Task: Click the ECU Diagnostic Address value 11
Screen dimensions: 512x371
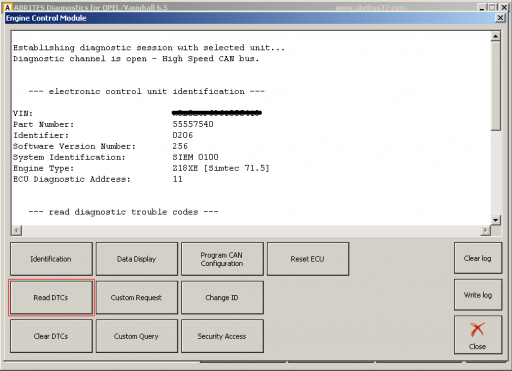Action: (x=177, y=179)
